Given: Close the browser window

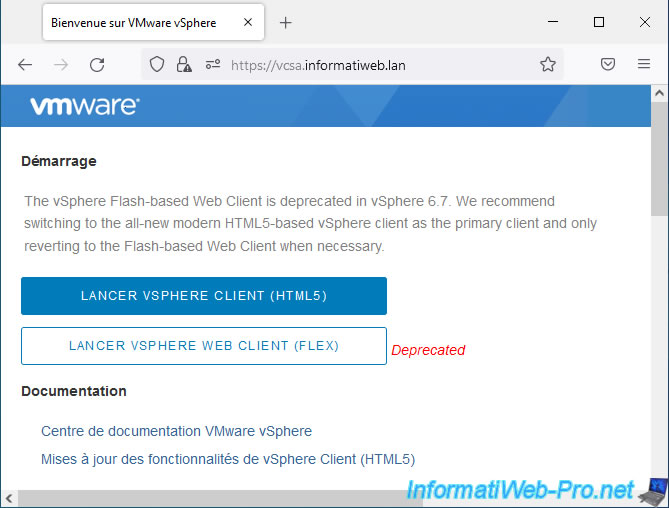Looking at the screenshot, I should pos(645,22).
